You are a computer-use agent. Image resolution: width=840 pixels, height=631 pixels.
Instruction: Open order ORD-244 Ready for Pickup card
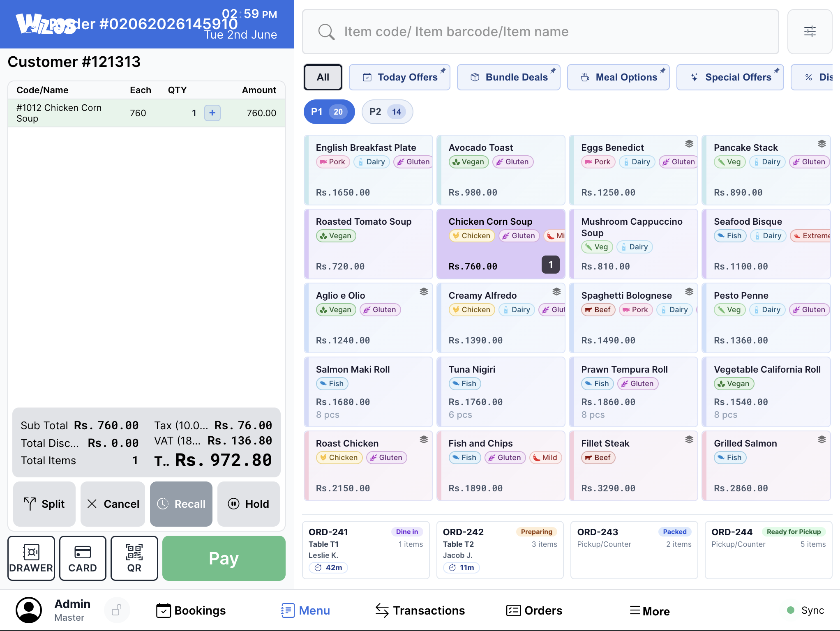pos(768,550)
